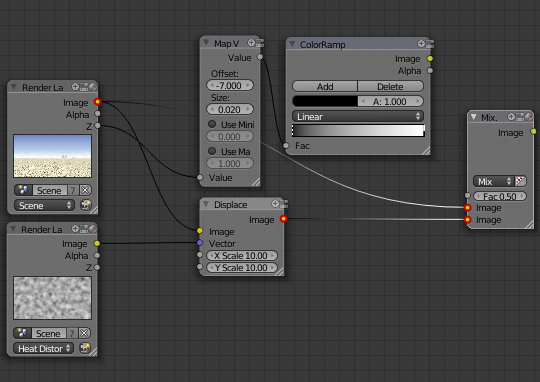This screenshot has width=540, height=382.
Task: Collapse the Mix node with its triangle
Action: coord(474,117)
